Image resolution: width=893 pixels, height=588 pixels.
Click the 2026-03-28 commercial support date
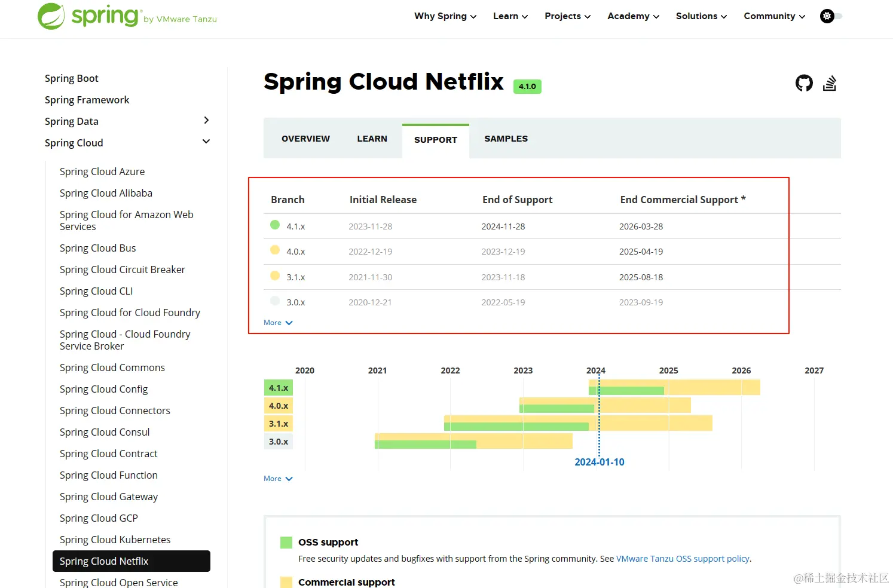[x=641, y=226]
